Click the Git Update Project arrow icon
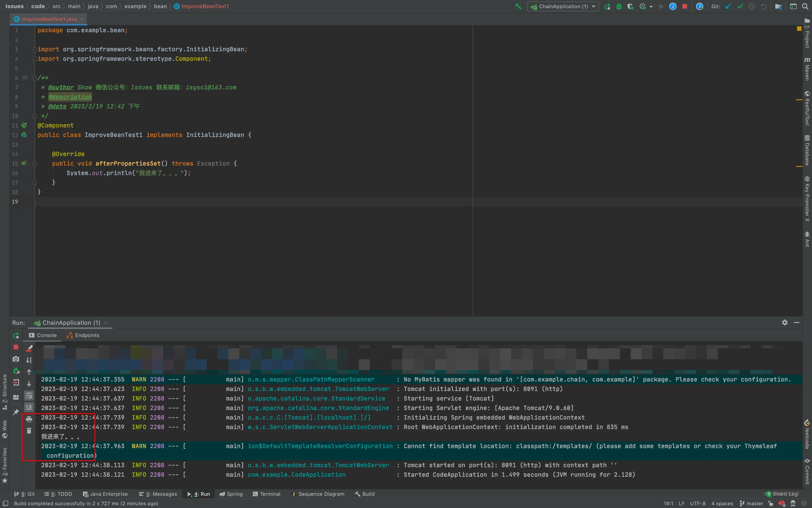This screenshot has width=812, height=508. point(728,6)
